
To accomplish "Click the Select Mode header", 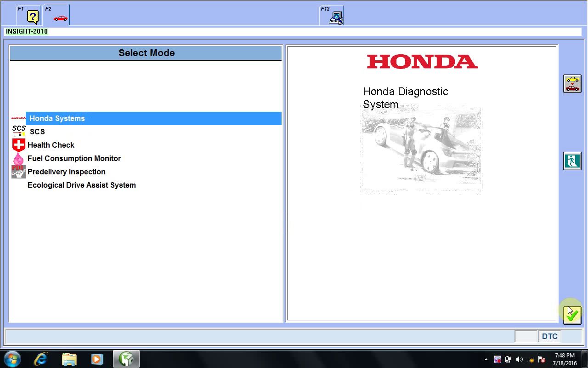I will pos(146,53).
